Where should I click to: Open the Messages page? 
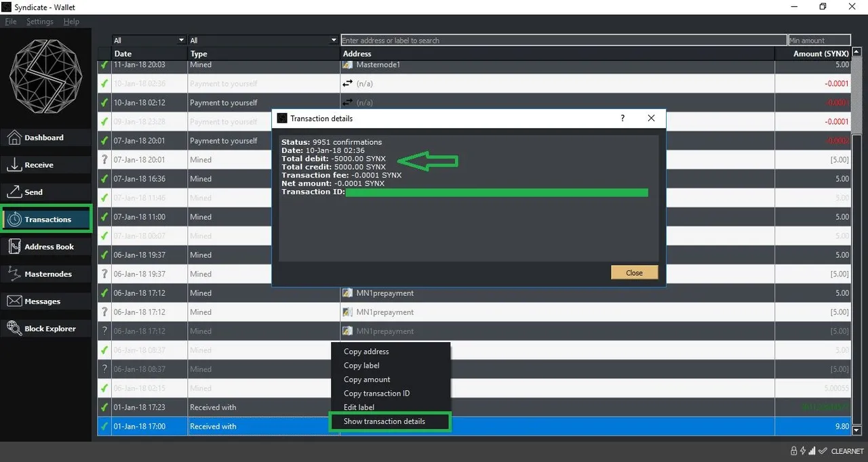(x=45, y=301)
